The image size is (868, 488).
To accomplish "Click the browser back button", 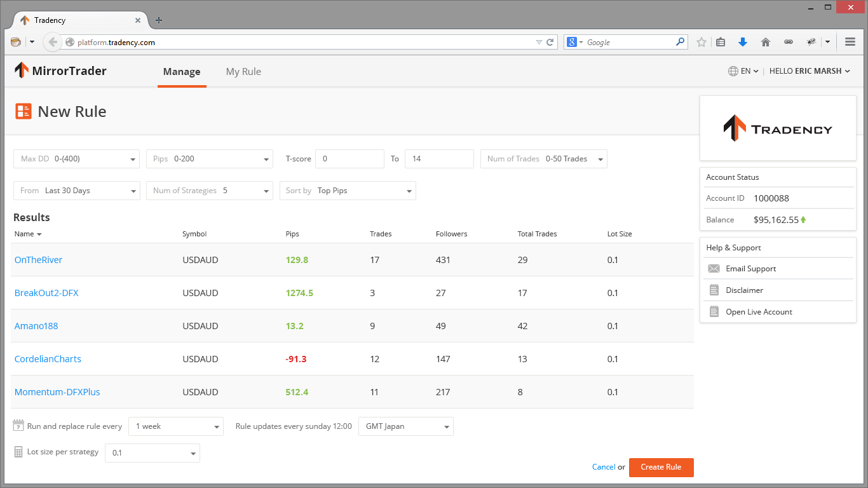I will pyautogui.click(x=53, y=42).
